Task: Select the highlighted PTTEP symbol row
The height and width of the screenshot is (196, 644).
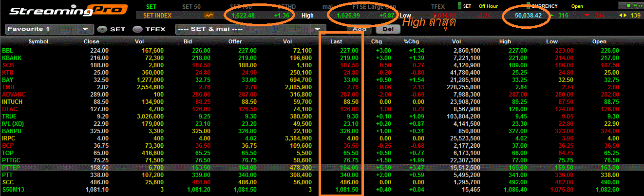Action: pyautogui.click(x=322, y=167)
